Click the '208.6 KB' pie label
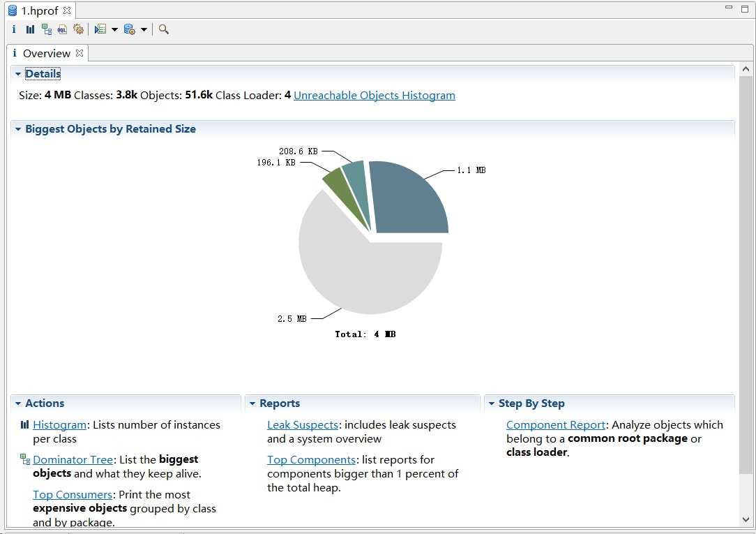This screenshot has width=756, height=534. pos(298,151)
